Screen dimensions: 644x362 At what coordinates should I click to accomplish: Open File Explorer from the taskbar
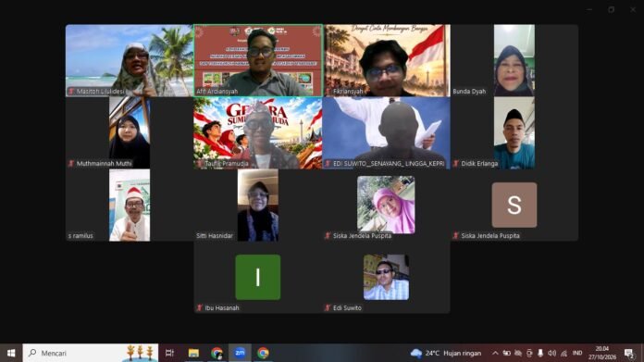pyautogui.click(x=193, y=353)
